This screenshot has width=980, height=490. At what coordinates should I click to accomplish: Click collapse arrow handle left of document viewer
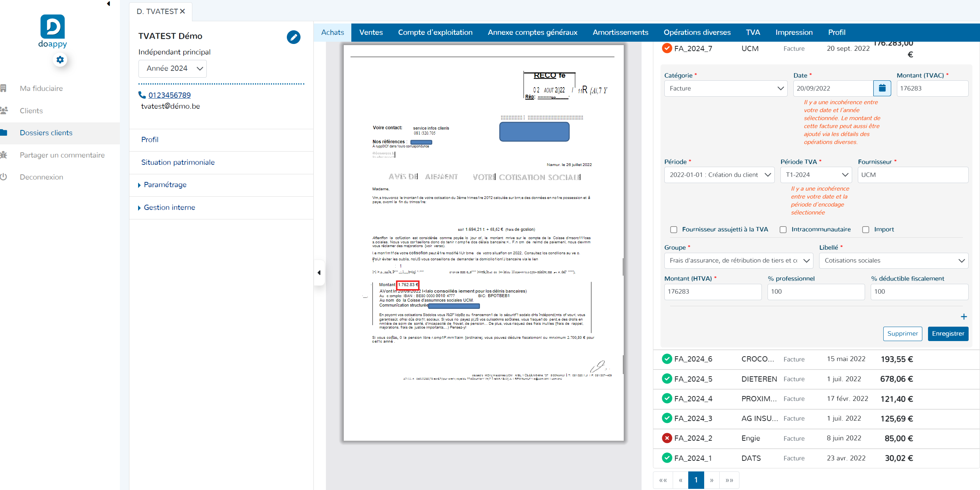(x=319, y=272)
